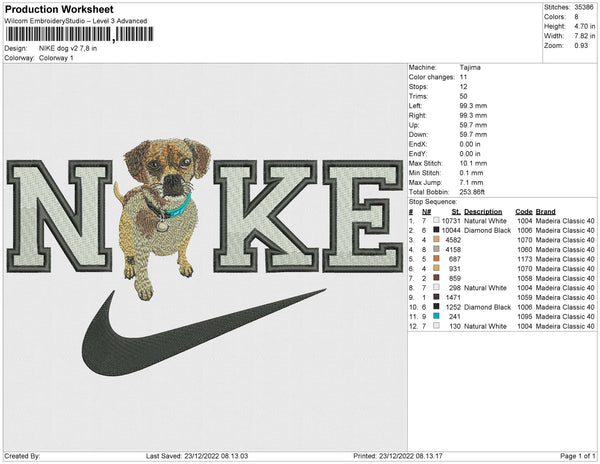Click the embroidered letter K in the preview
Image resolution: width=600 pixels, height=464 pixels.
(266, 216)
